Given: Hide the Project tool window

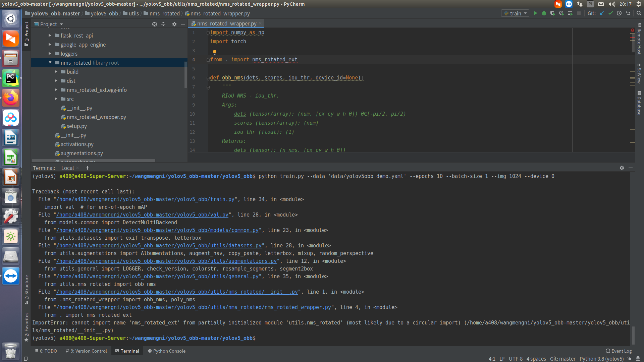Looking at the screenshot, I should (x=183, y=24).
